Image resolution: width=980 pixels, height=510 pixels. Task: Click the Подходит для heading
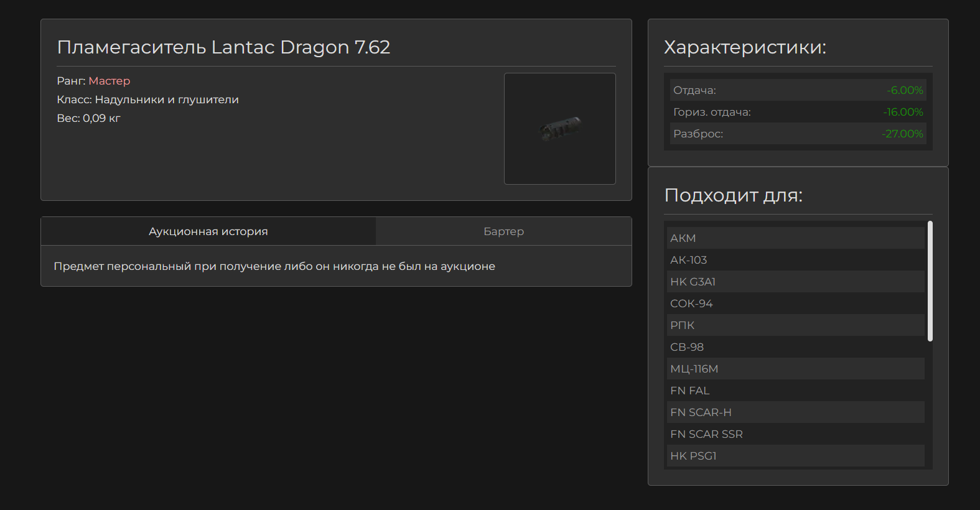click(734, 195)
